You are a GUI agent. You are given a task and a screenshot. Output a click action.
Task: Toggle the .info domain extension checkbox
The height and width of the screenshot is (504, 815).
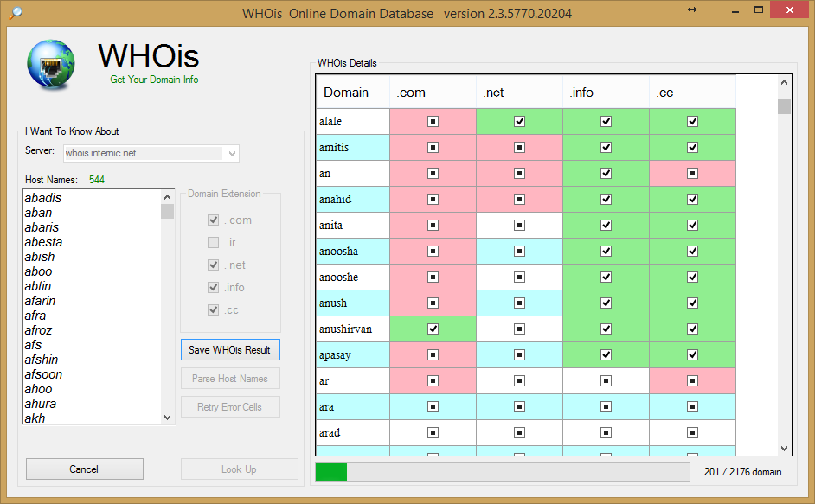tap(213, 287)
